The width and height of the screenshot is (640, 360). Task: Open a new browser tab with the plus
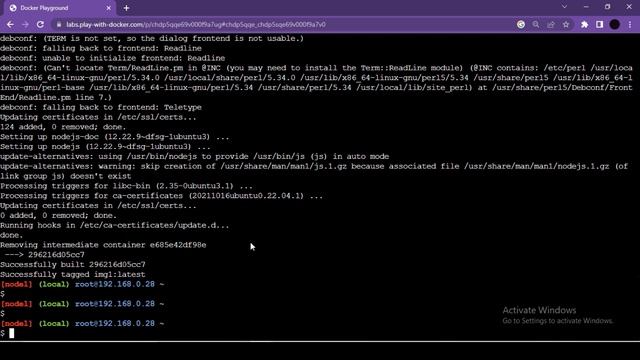click(x=127, y=8)
